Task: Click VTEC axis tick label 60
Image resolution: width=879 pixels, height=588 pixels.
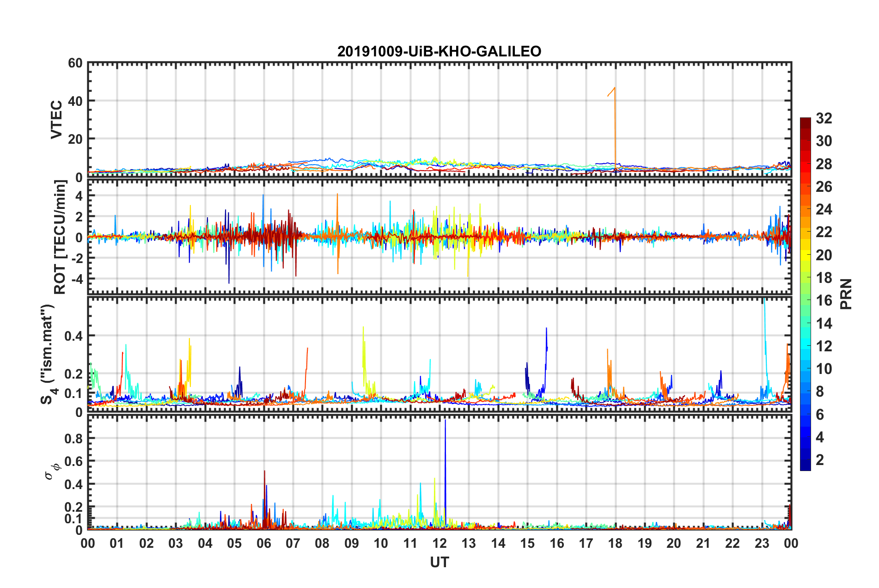Action: [75, 63]
